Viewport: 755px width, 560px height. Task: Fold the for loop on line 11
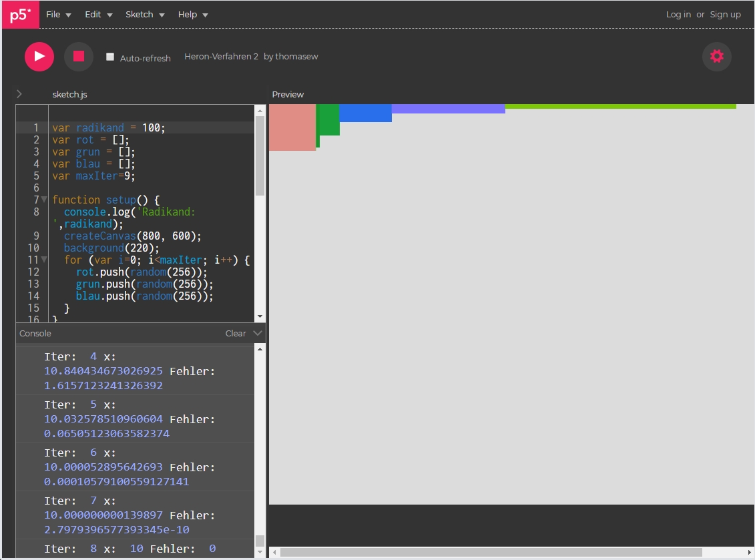point(44,260)
